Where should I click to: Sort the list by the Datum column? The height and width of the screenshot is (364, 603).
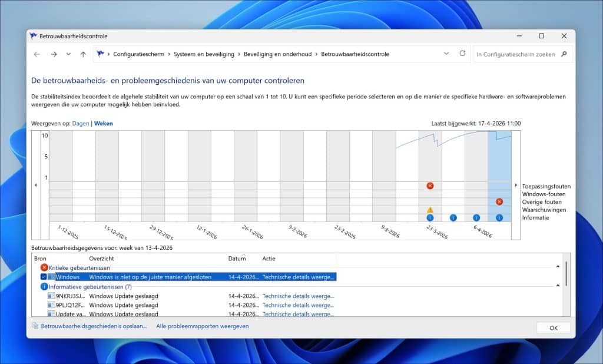tap(237, 259)
